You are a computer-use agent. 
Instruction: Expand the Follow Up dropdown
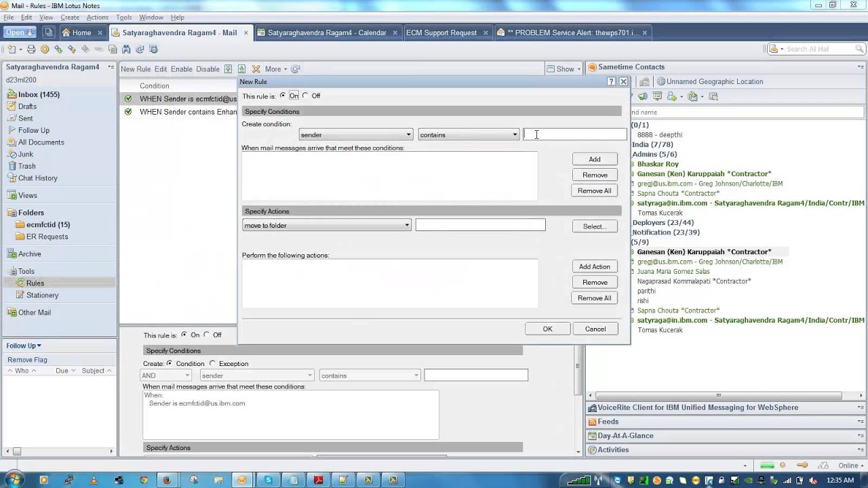(x=24, y=346)
